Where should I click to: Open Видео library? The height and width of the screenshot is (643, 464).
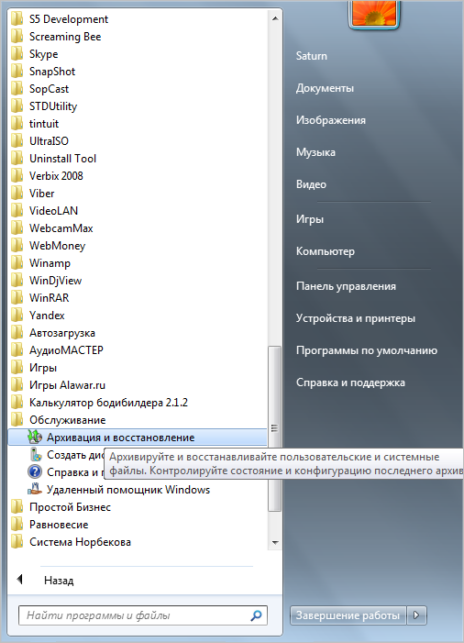coord(311,184)
